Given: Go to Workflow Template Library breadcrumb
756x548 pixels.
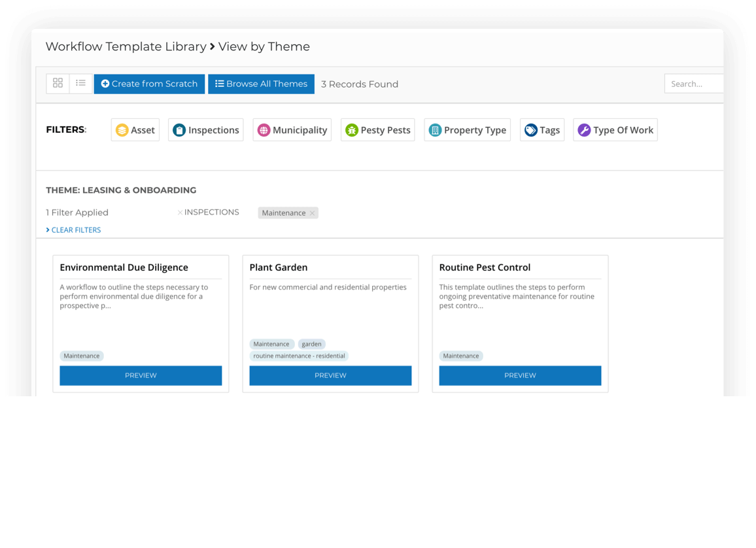Looking at the screenshot, I should click(x=126, y=46).
